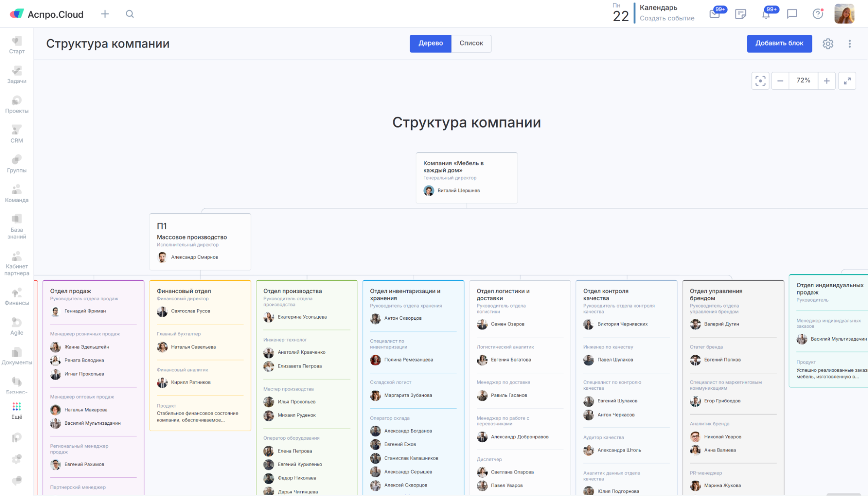Open the plus quick-create menu

105,14
